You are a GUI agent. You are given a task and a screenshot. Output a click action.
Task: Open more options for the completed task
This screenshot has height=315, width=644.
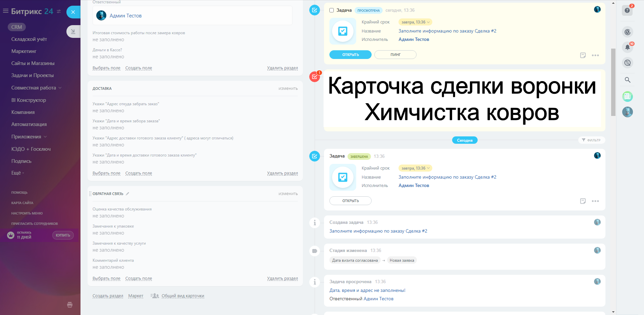point(595,201)
